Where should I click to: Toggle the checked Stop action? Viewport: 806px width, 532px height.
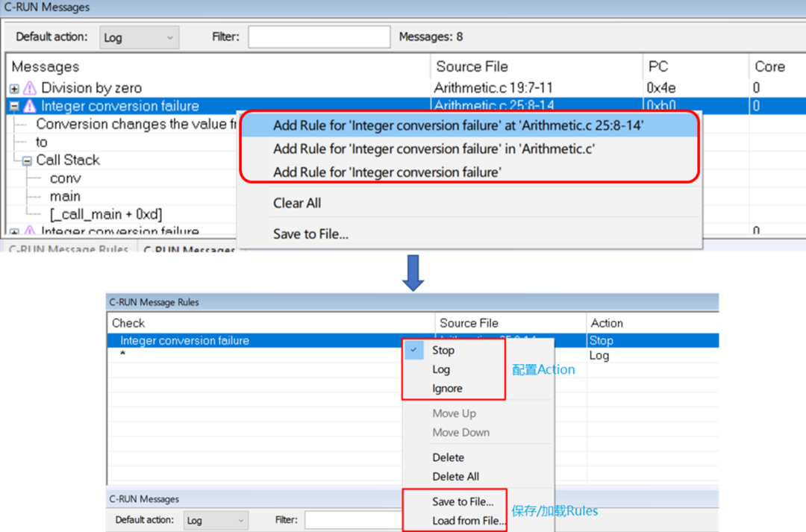tap(443, 350)
